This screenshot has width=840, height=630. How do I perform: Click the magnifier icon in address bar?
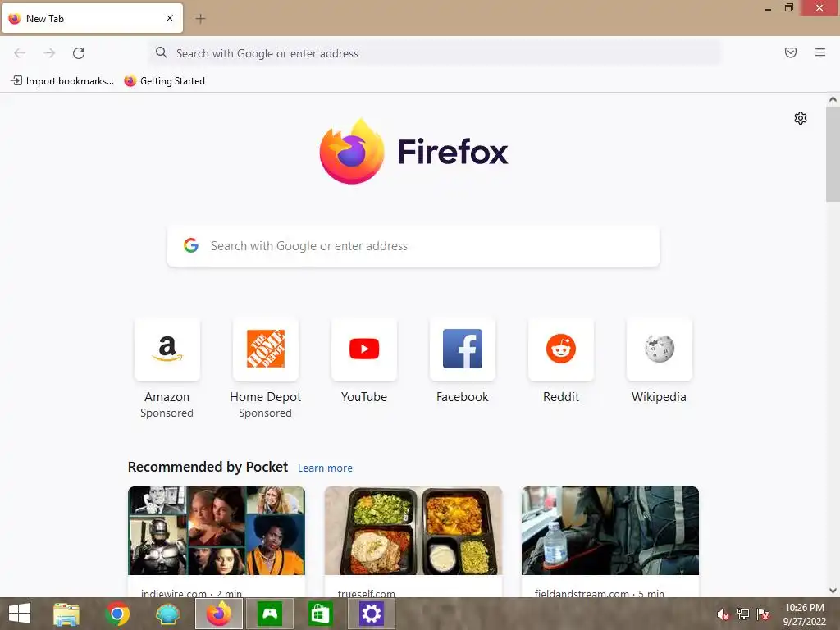[x=162, y=52]
